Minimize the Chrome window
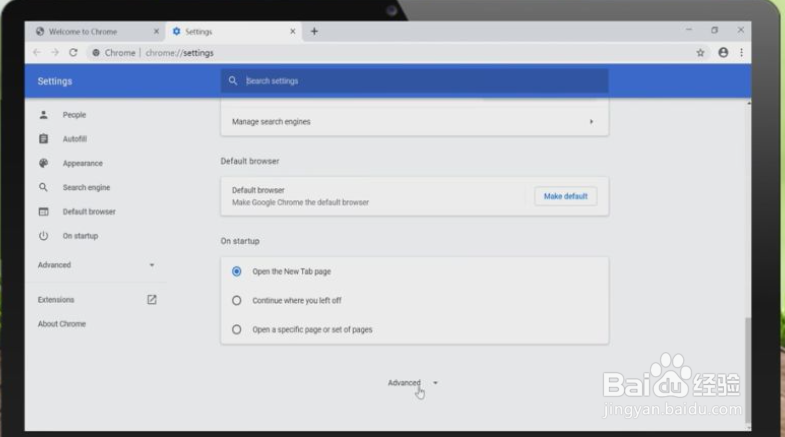The height and width of the screenshot is (437, 785). click(x=689, y=30)
